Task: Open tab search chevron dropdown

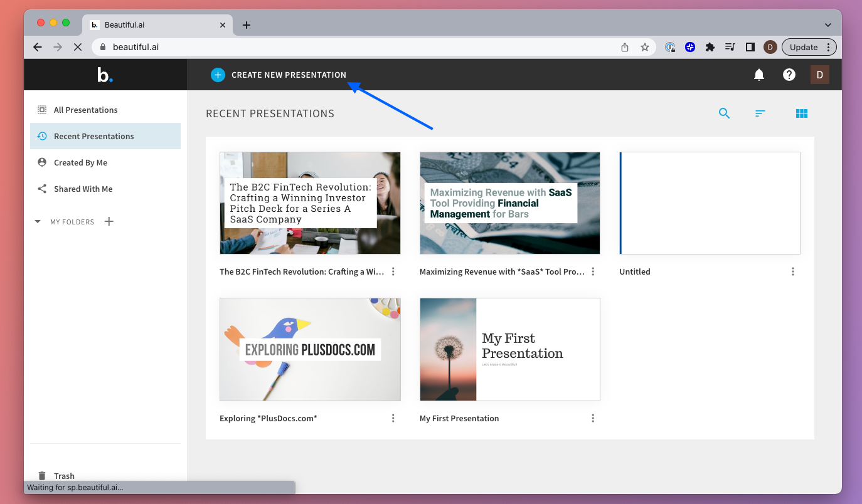Action: [828, 25]
